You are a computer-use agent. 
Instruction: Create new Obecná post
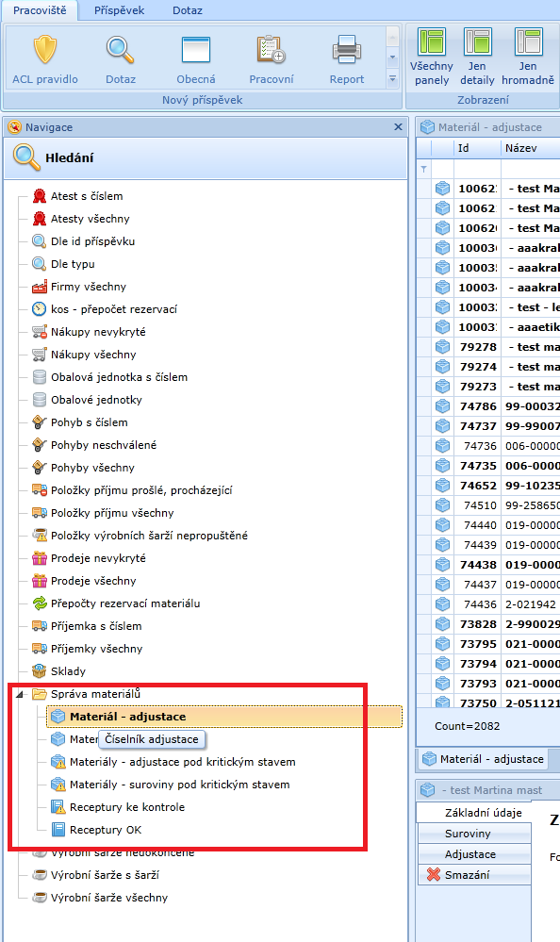[x=196, y=58]
